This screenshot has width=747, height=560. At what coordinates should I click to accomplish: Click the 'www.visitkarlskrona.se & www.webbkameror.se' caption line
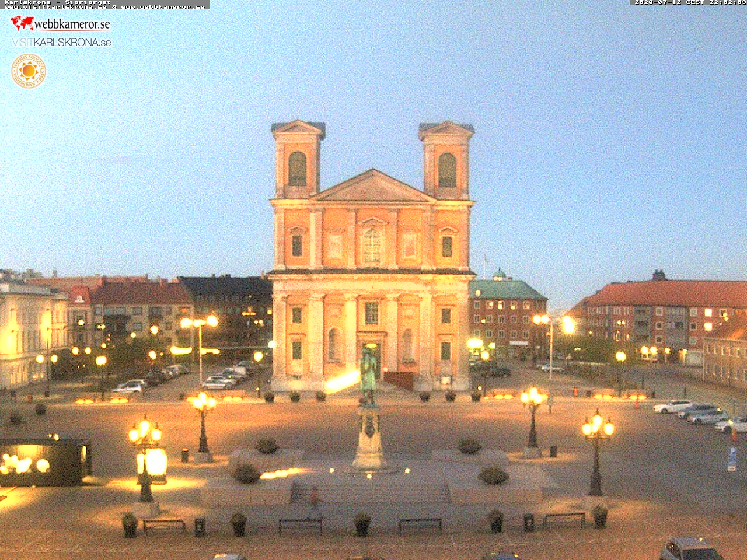(104, 7)
